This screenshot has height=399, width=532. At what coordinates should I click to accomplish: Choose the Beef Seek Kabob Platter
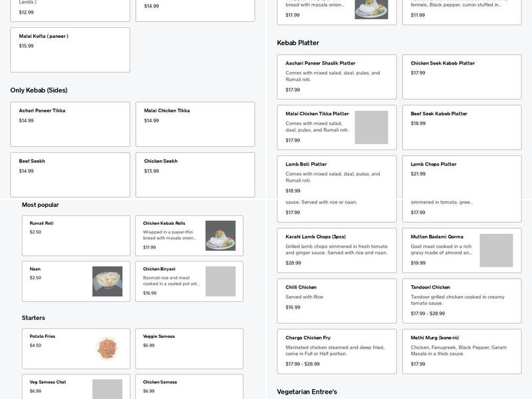point(462,127)
